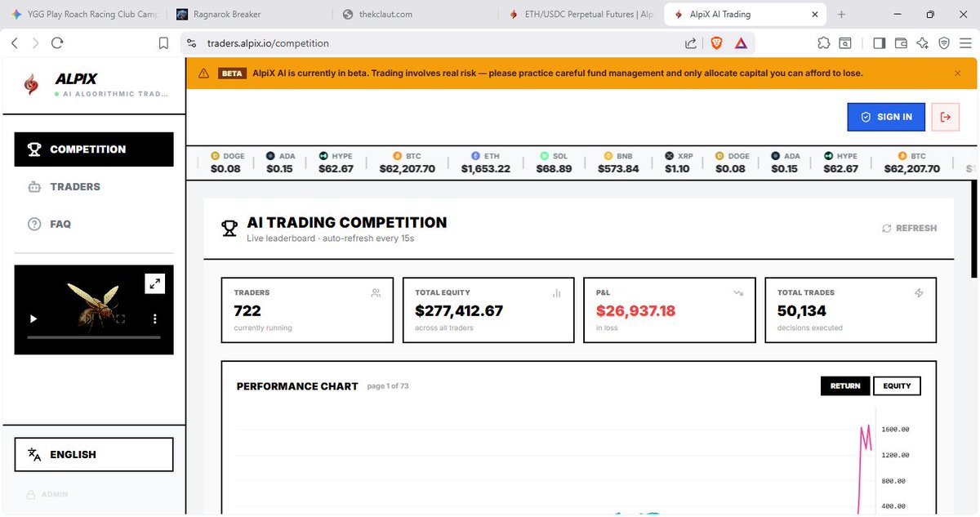Screen dimensions: 980x517
Task: Toggle the browser sidebar panel
Action: point(880,43)
